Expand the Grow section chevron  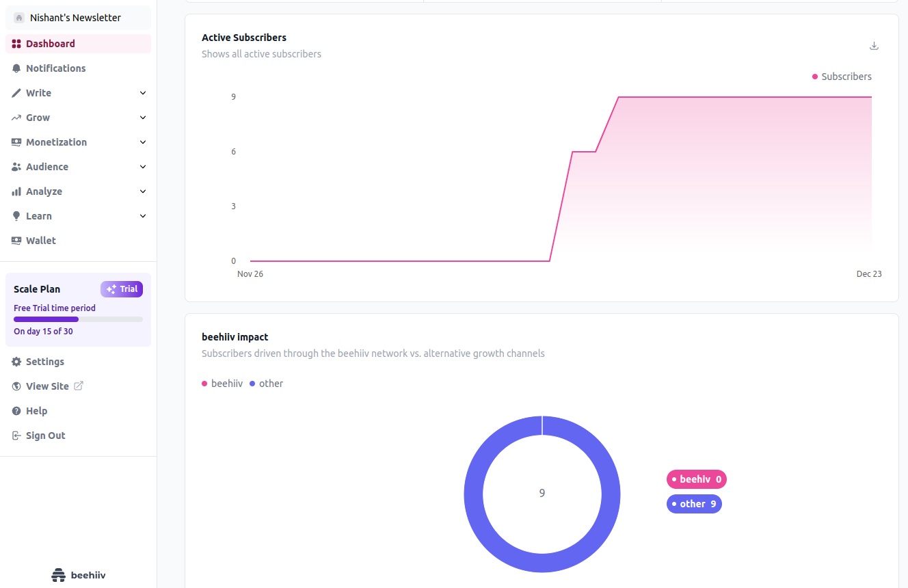pos(143,118)
